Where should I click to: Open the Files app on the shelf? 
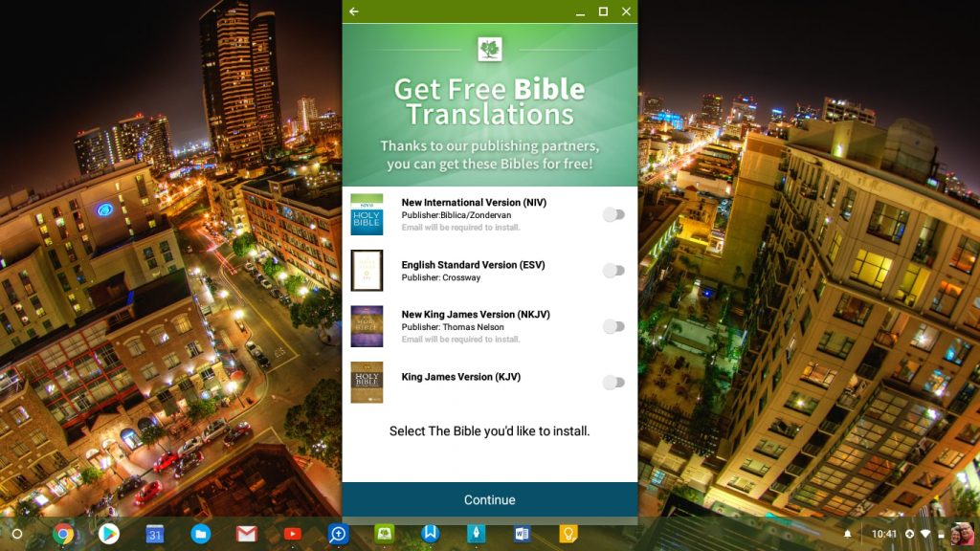pyautogui.click(x=201, y=534)
